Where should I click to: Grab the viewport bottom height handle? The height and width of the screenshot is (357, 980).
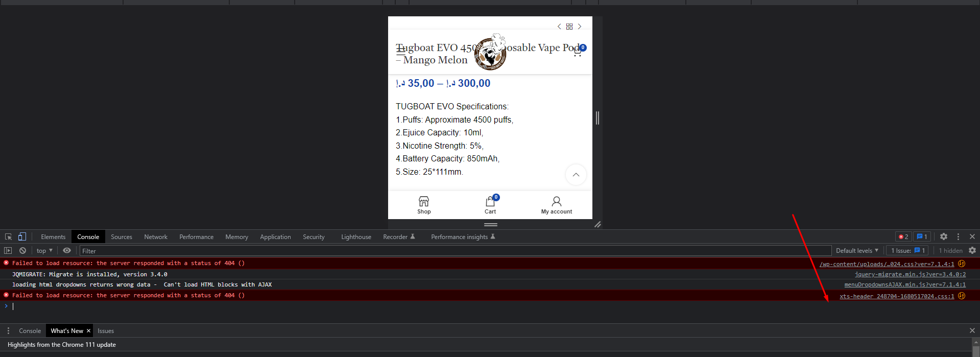point(491,225)
